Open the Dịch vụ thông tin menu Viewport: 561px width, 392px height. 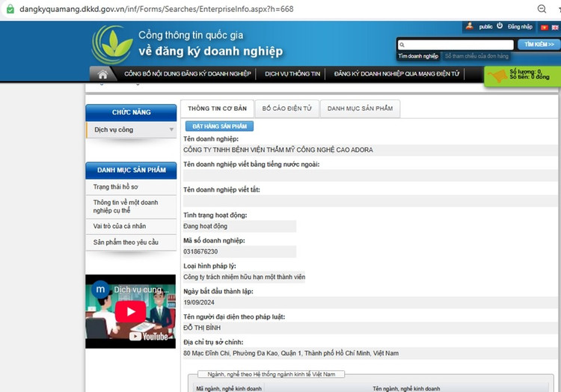292,74
